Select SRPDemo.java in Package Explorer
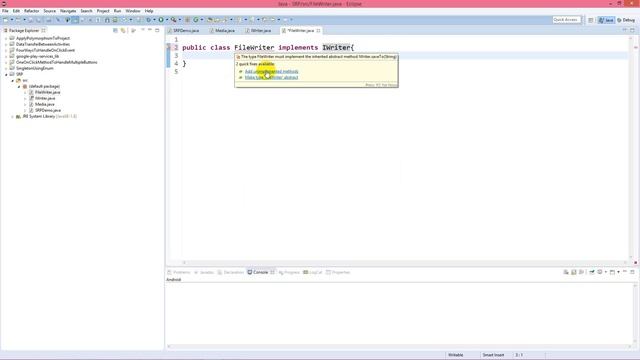 click(48, 110)
